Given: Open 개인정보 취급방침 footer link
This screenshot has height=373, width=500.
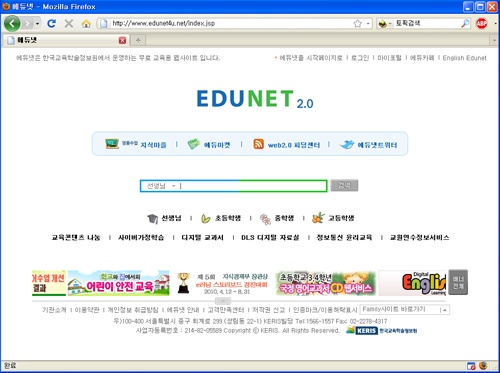Looking at the screenshot, I should [133, 310].
